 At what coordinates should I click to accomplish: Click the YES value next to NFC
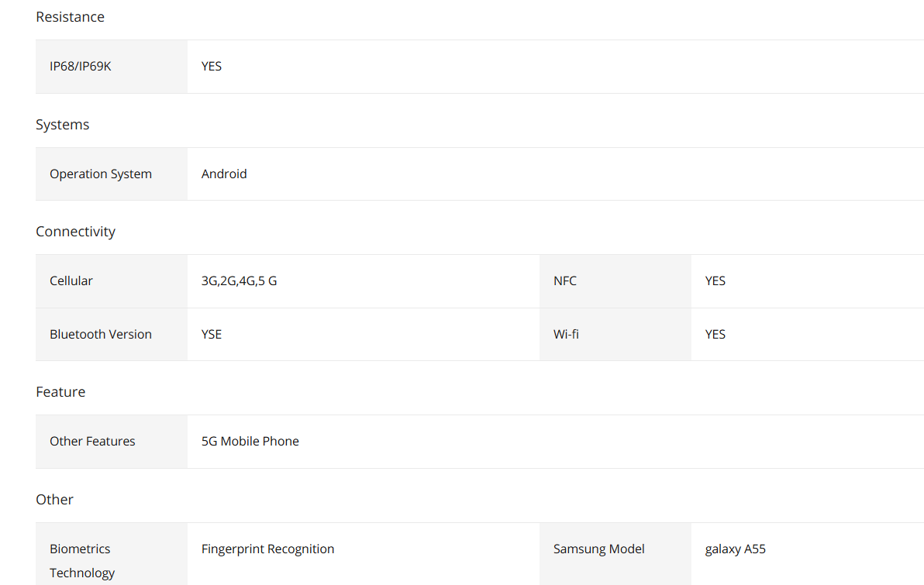[x=715, y=281]
